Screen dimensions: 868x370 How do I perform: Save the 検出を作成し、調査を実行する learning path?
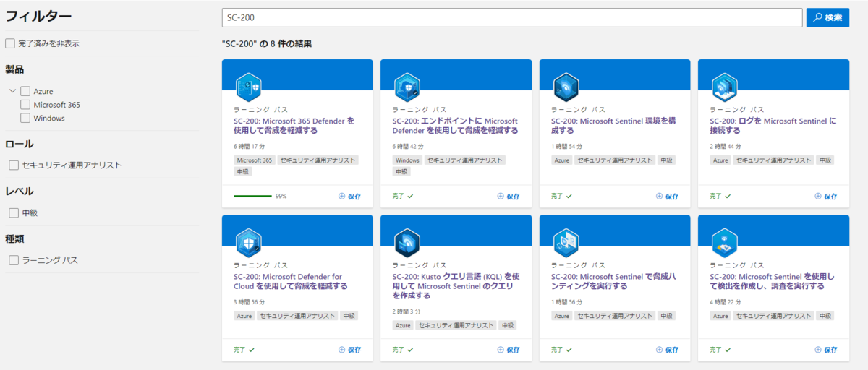point(826,350)
